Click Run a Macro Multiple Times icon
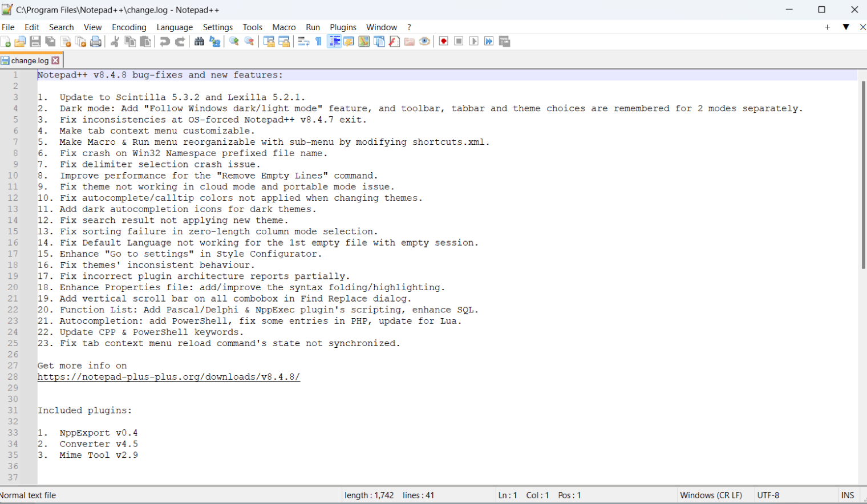 489,42
